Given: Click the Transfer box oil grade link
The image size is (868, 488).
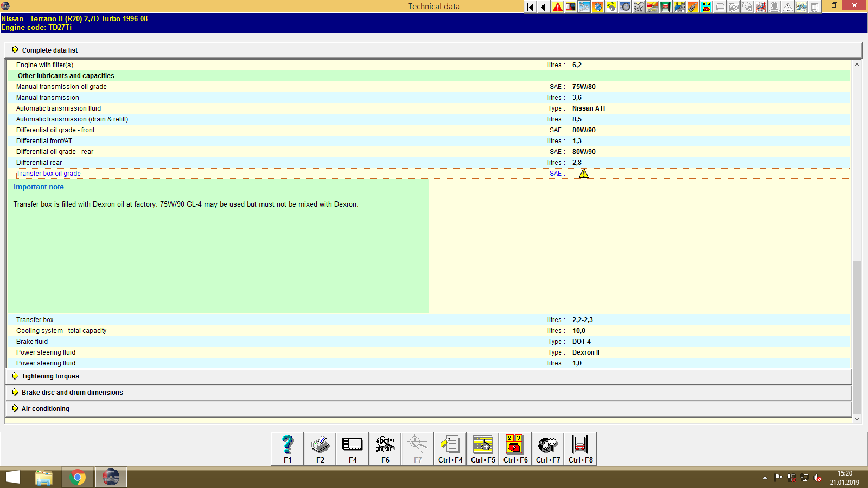Looking at the screenshot, I should point(48,173).
